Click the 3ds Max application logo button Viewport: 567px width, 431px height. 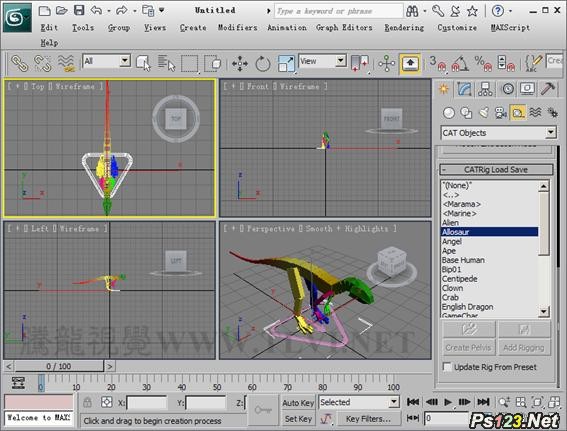[x=17, y=17]
